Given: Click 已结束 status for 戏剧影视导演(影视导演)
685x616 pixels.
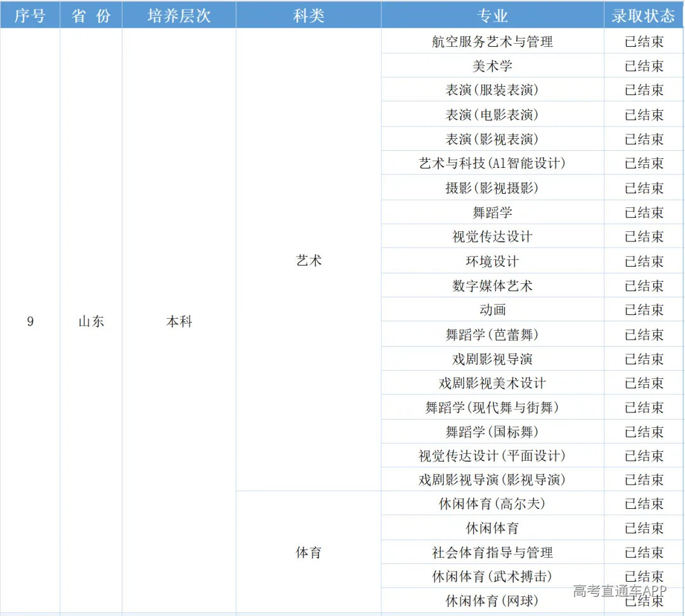Looking at the screenshot, I should (x=644, y=480).
